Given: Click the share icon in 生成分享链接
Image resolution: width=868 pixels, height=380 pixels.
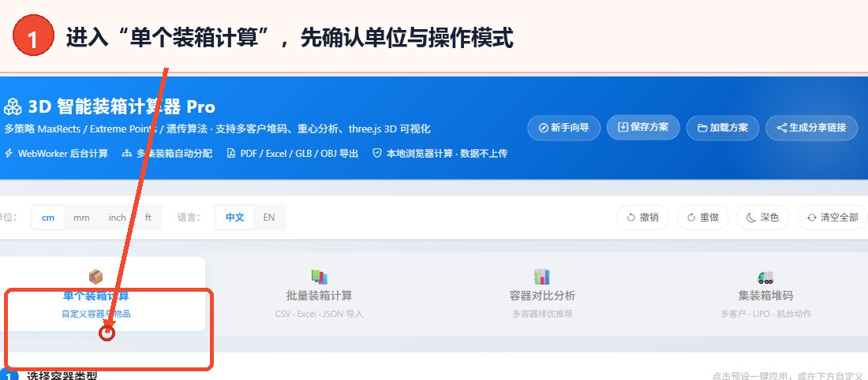Looking at the screenshot, I should click(x=782, y=128).
